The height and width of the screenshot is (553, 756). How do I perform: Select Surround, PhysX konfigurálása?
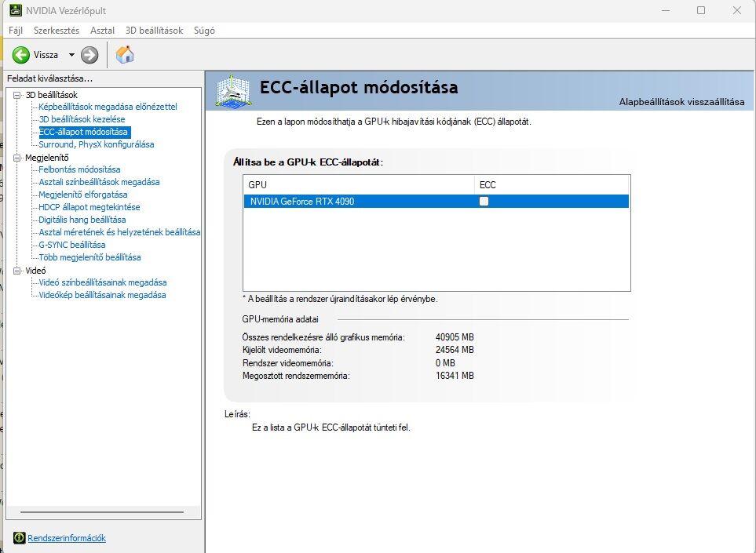(97, 144)
